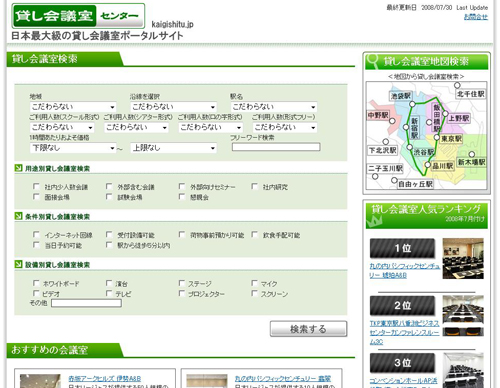Check the ホワイトボード equipment option

pos(36,283)
